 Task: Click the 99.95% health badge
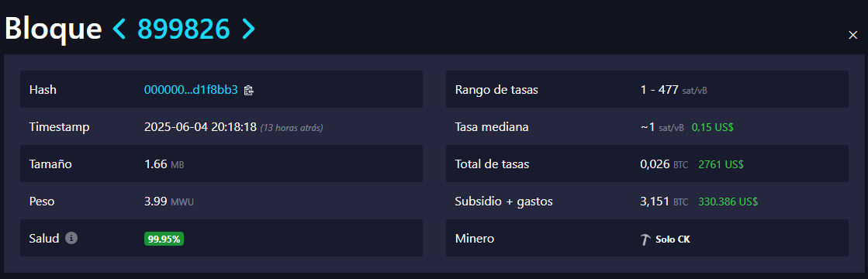click(x=164, y=239)
